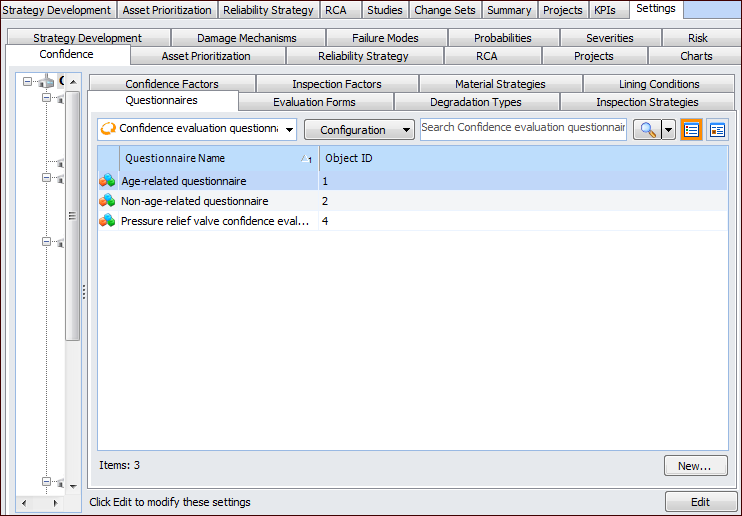Select the Questionnaires tab
This screenshot has width=742, height=516.
click(x=161, y=100)
